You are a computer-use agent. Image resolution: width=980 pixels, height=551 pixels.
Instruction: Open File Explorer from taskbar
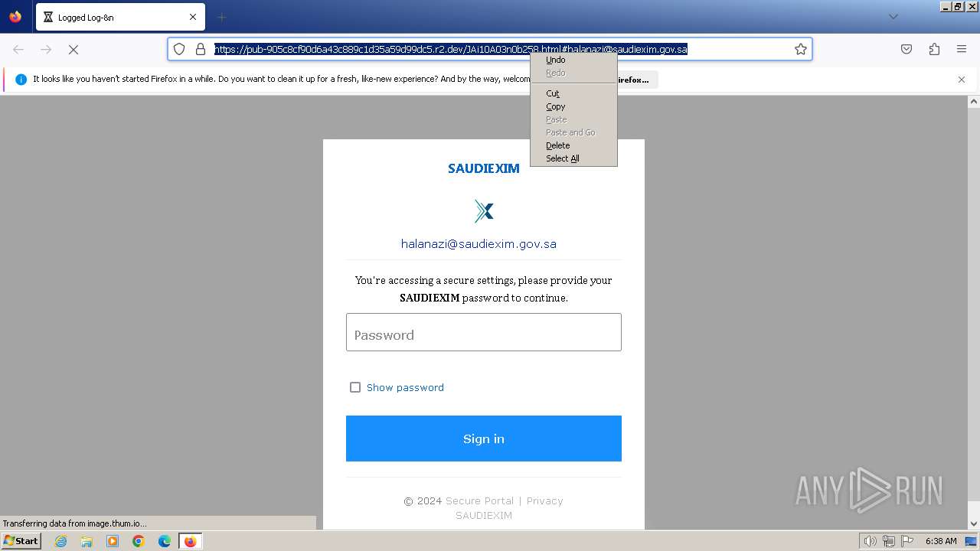click(x=87, y=541)
